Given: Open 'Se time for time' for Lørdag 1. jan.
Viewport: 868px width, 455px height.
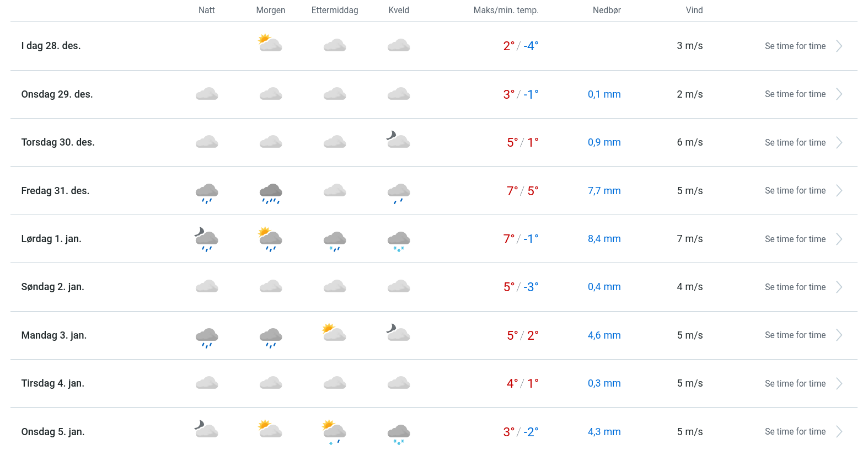Looking at the screenshot, I should coord(795,239).
